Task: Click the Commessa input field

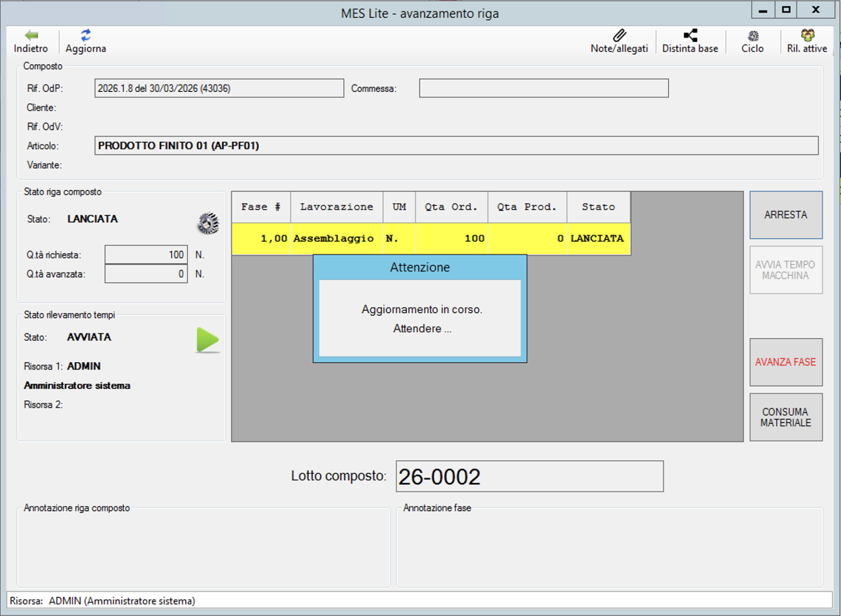Action: point(543,88)
